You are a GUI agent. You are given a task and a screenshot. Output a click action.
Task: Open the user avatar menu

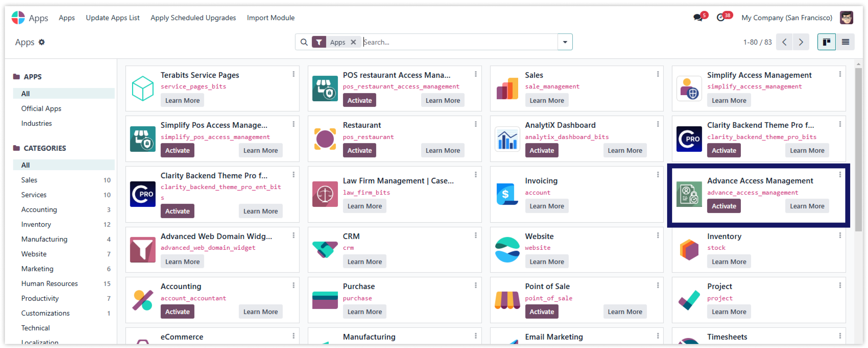click(x=846, y=17)
